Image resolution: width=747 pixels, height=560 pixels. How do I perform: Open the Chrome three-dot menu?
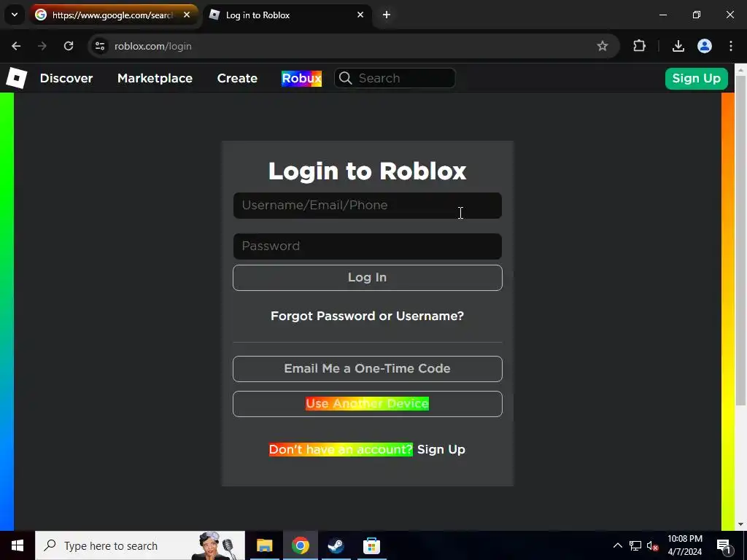tap(731, 46)
